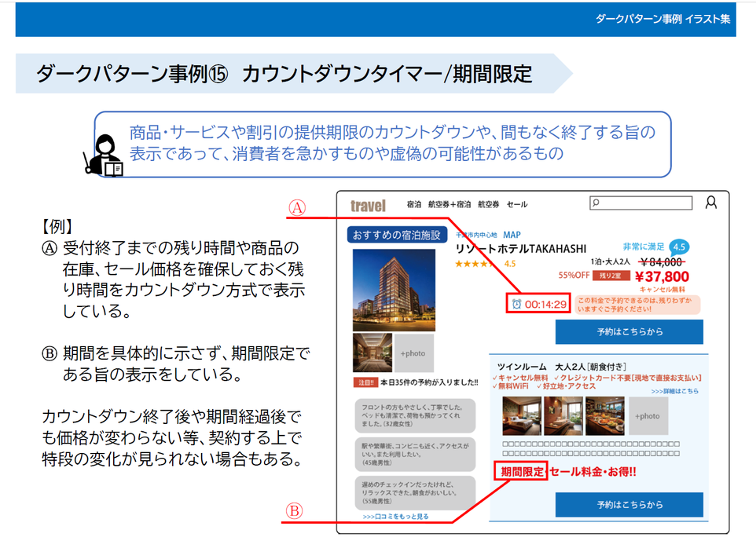Click the teacher illustration icon beside the description box
The image size is (756, 541).
[x=104, y=155]
